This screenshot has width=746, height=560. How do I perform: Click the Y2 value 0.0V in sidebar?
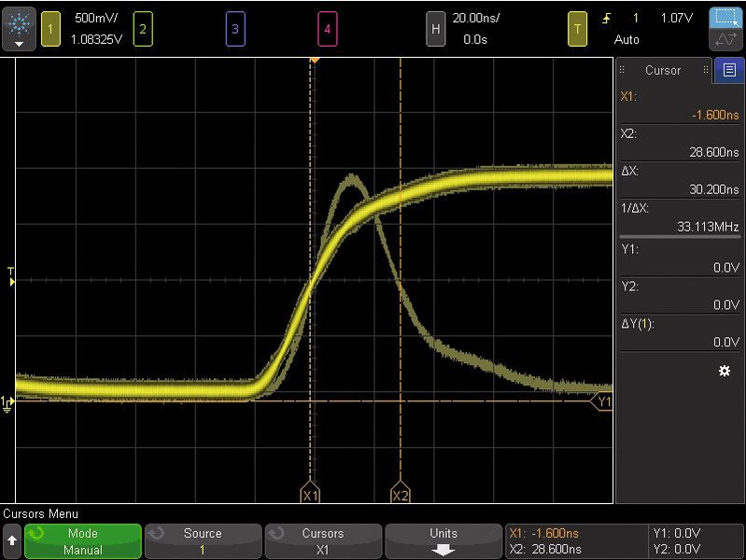[726, 305]
